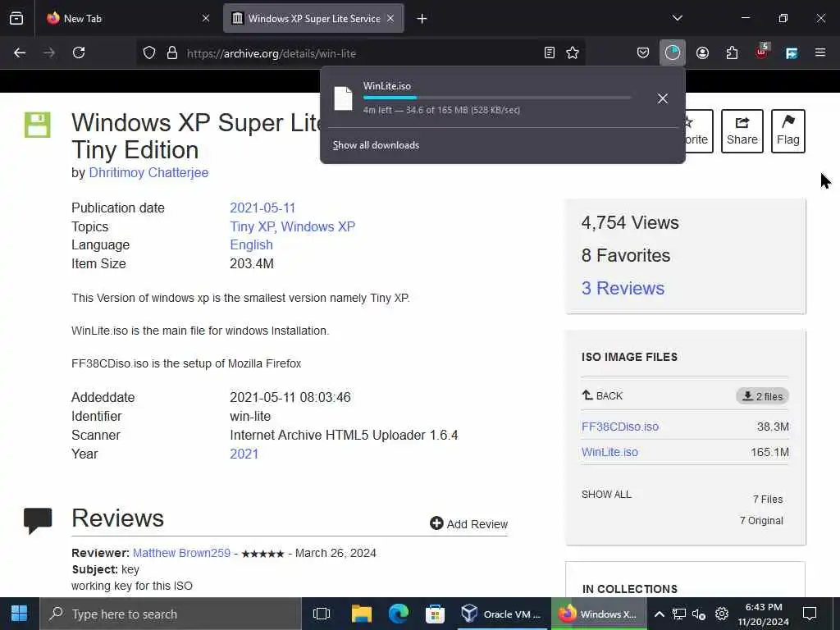Screen dimensions: 840x630
Task: Download FF38CDiso.iso
Action: pyautogui.click(x=620, y=427)
